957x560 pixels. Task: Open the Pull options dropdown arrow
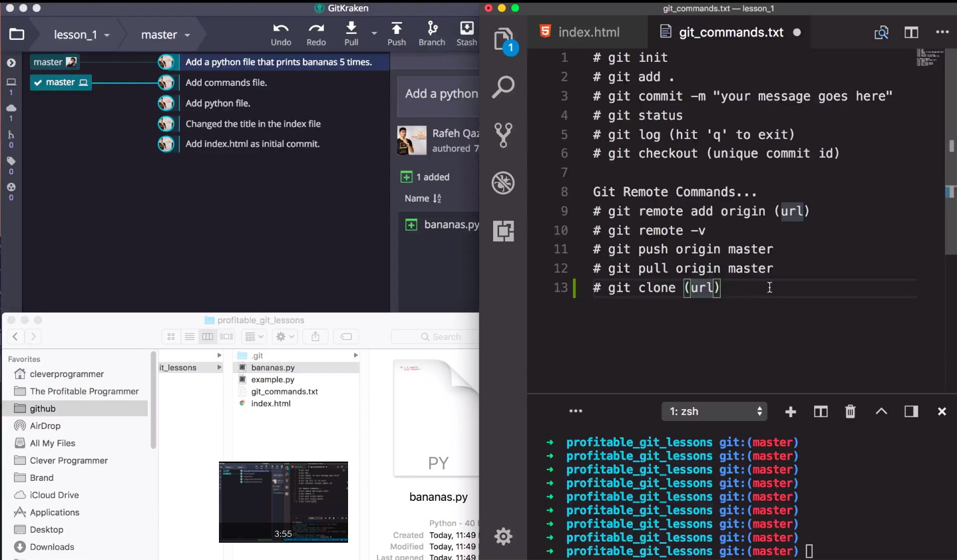(374, 33)
